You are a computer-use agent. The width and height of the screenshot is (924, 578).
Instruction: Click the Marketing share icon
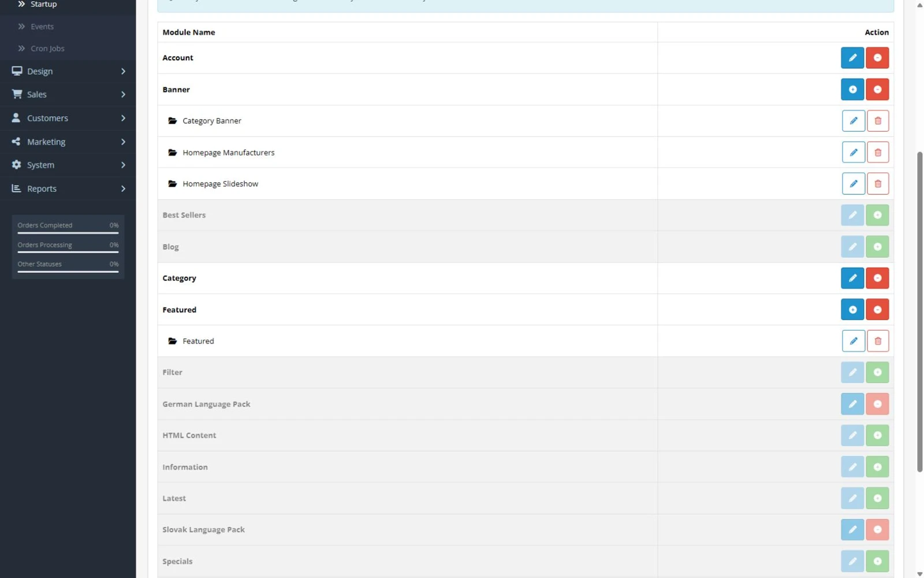pos(16,142)
